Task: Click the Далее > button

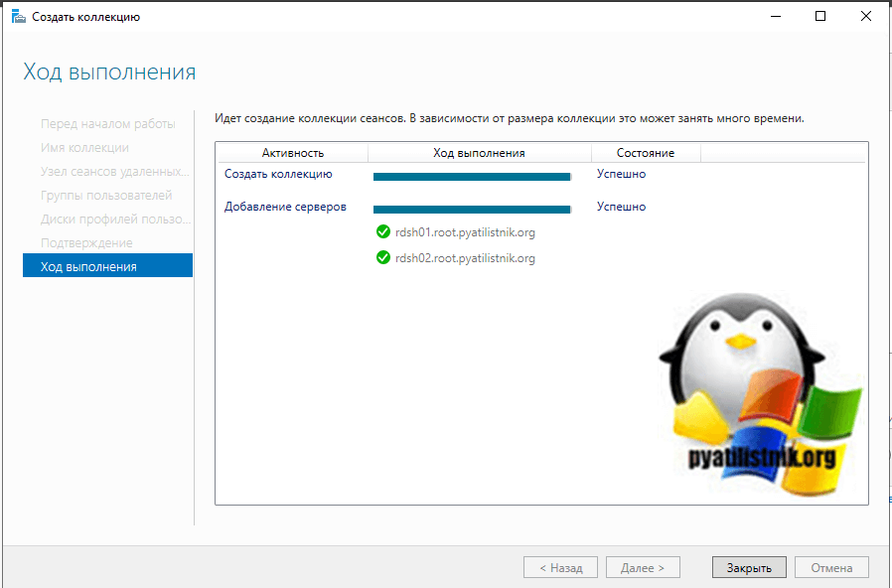Action: tap(643, 567)
